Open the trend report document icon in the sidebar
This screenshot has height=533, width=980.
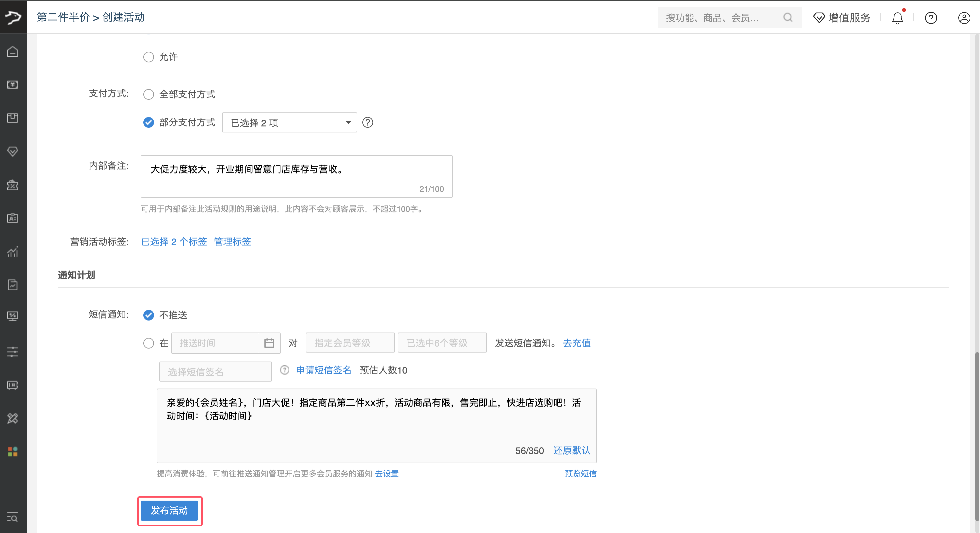[13, 285]
